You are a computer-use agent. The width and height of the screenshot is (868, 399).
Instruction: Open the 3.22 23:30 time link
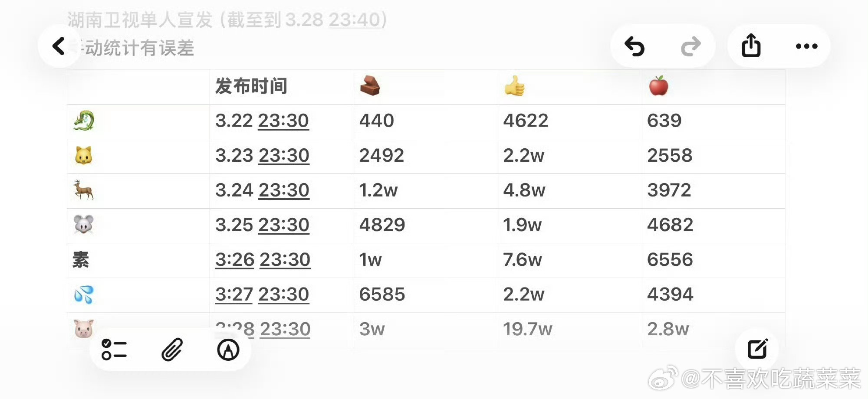[262, 121]
